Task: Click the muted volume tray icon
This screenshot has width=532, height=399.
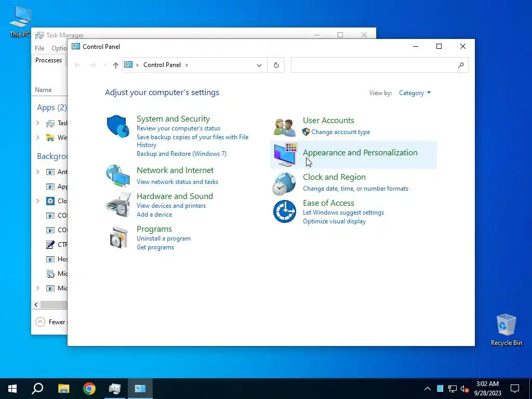Action: [x=464, y=389]
